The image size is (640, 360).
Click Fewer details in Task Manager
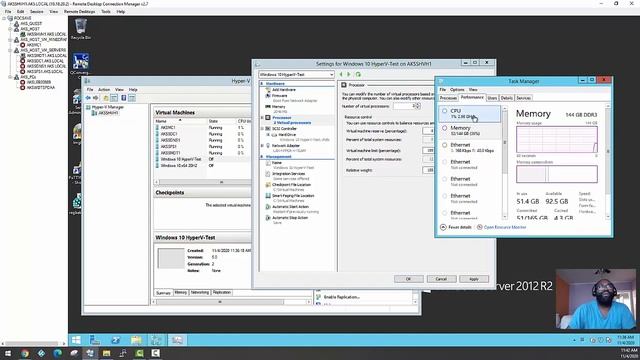tap(456, 227)
